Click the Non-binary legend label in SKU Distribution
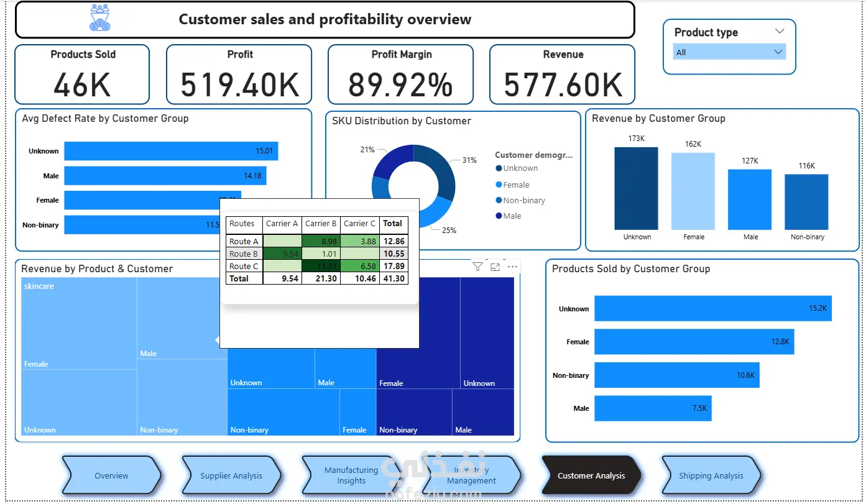The image size is (866, 504). coord(524,201)
